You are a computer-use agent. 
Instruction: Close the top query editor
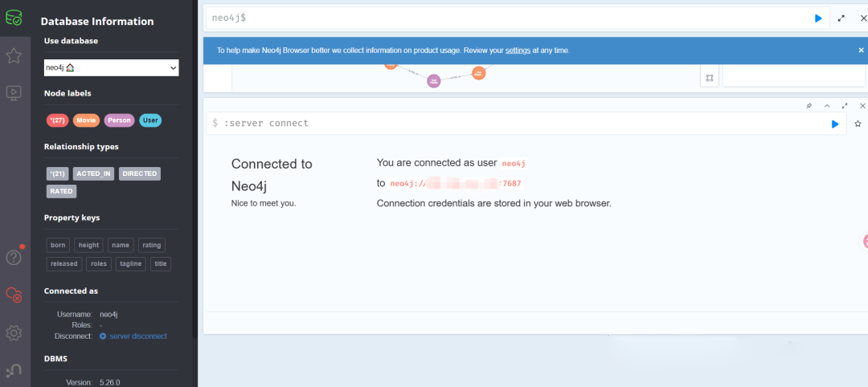pyautogui.click(x=863, y=18)
